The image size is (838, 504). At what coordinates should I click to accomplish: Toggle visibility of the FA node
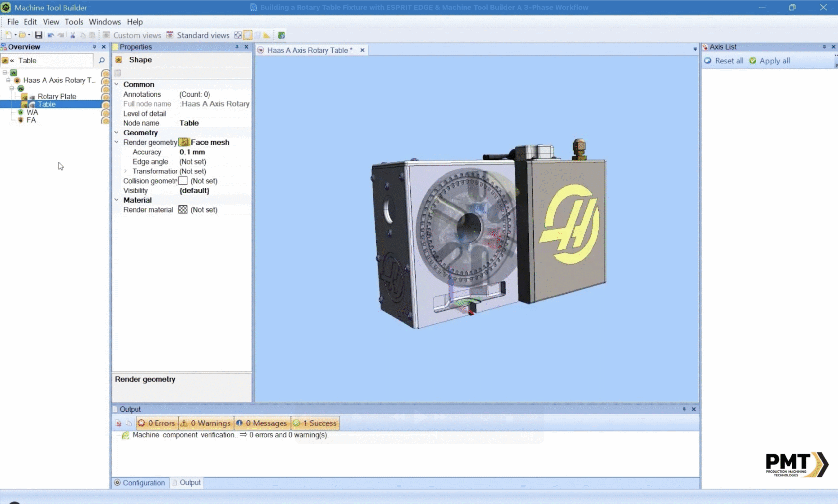[105, 120]
